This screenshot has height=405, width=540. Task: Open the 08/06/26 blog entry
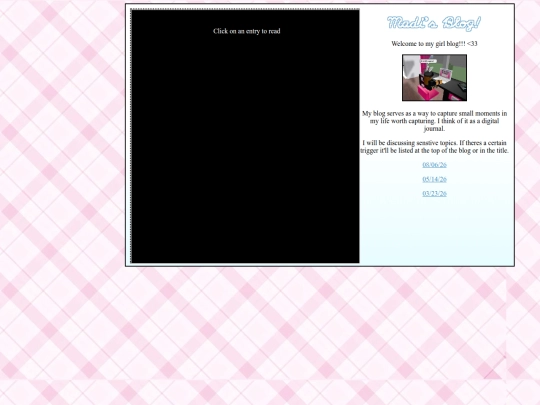click(x=434, y=165)
